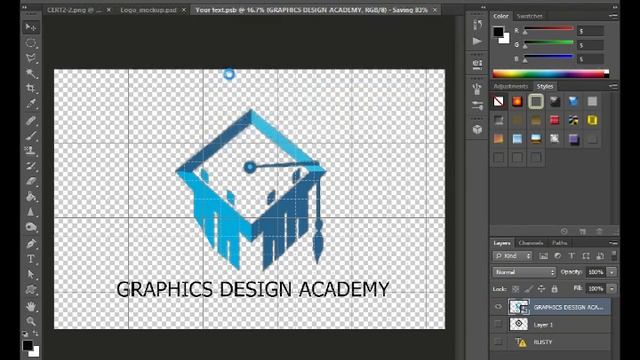Select the Polygonal Lasso tool

coord(31,58)
